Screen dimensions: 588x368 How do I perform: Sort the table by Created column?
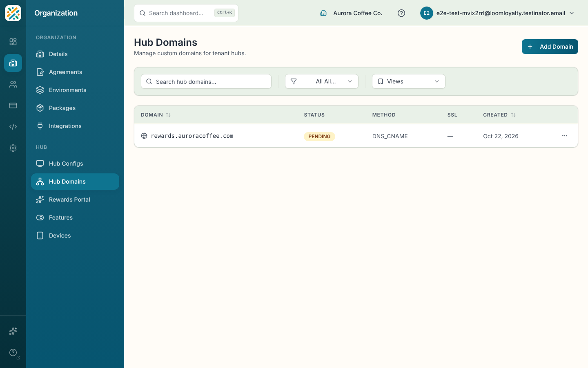499,115
